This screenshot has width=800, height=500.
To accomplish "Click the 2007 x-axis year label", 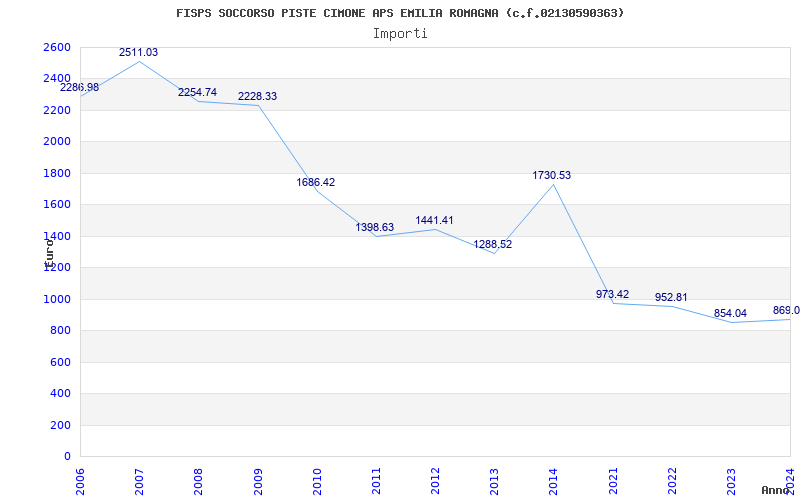I will [139, 481].
